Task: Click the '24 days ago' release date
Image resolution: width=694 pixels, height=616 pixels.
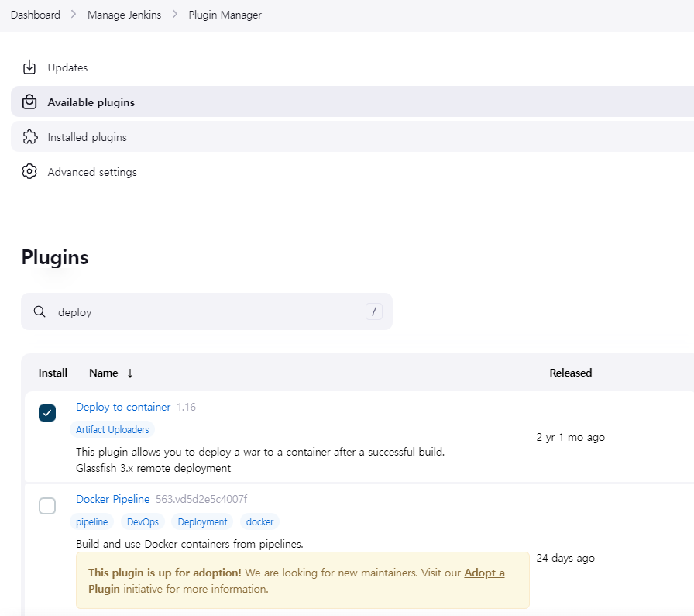Action: click(x=565, y=558)
